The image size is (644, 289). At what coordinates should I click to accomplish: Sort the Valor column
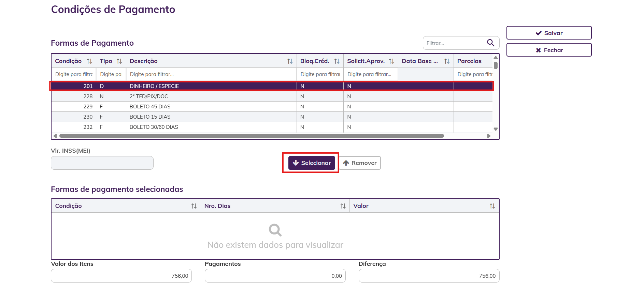pos(492,206)
